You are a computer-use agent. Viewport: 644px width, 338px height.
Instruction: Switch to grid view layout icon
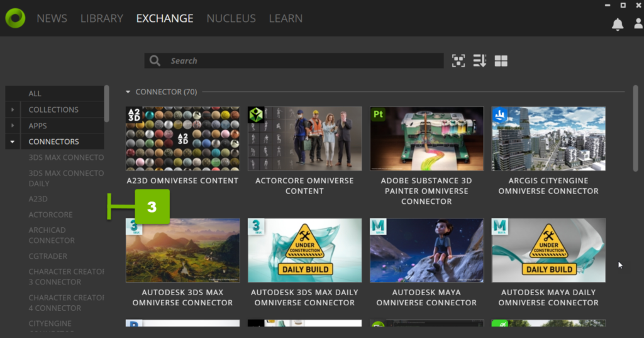[x=501, y=60]
